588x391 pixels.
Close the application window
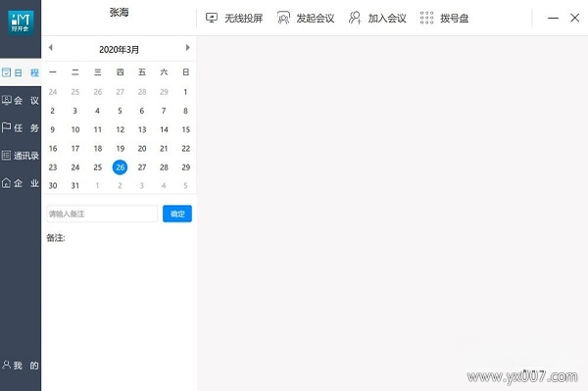click(x=574, y=18)
